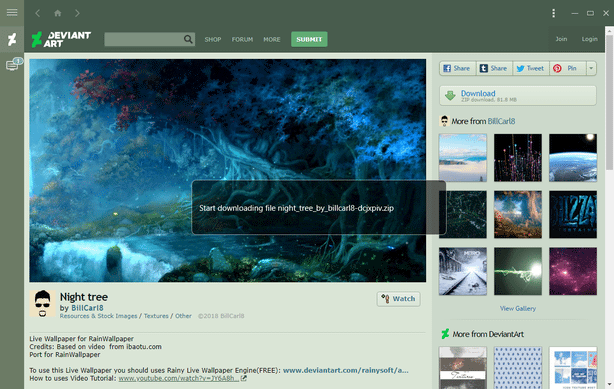Navigate forward with the arrow
Image resolution: width=614 pixels, height=389 pixels.
pos(77,13)
